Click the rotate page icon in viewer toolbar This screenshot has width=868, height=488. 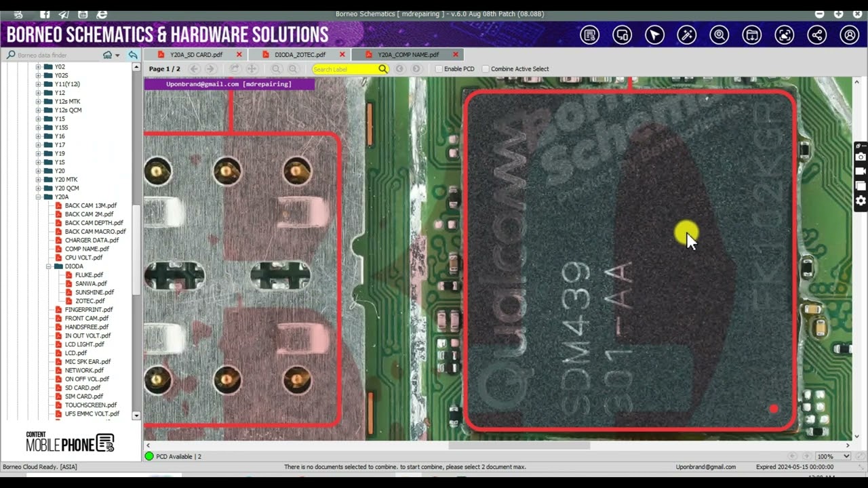tap(235, 69)
